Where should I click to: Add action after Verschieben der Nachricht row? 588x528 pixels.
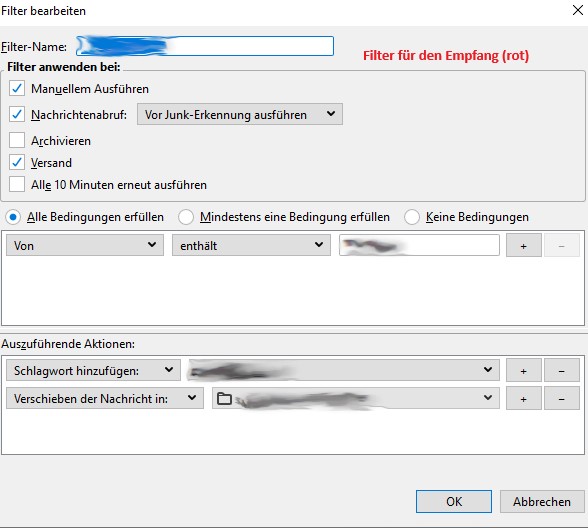click(524, 398)
